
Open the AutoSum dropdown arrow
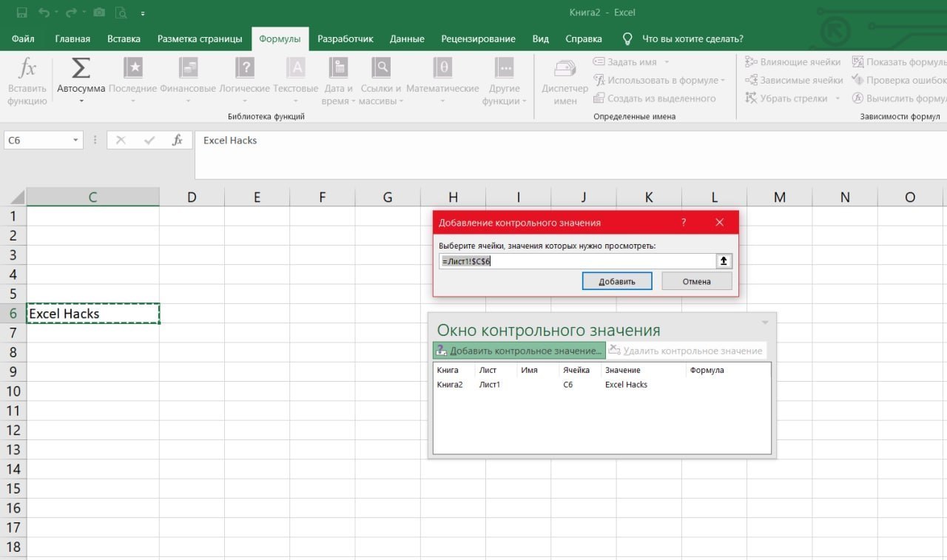81,101
